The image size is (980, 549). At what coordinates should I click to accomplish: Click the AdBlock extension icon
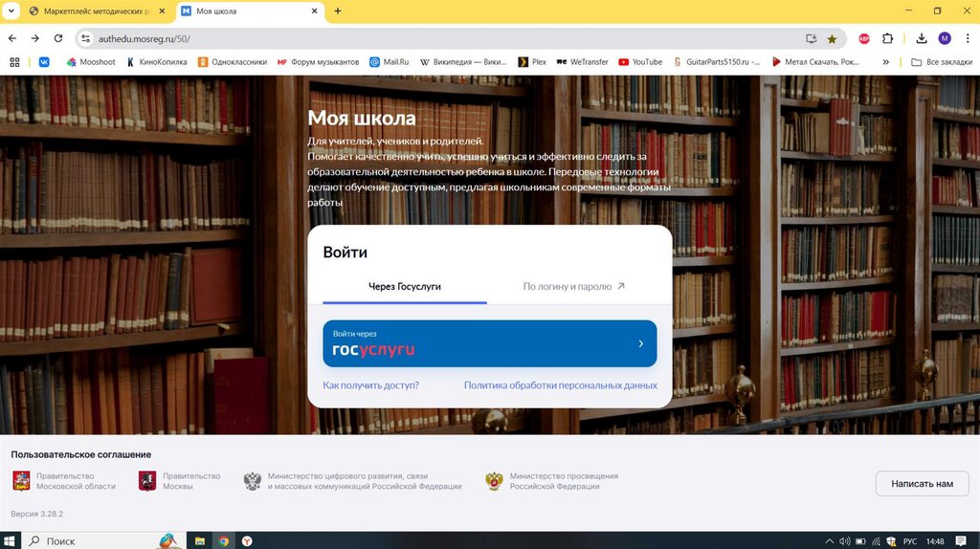pos(864,38)
